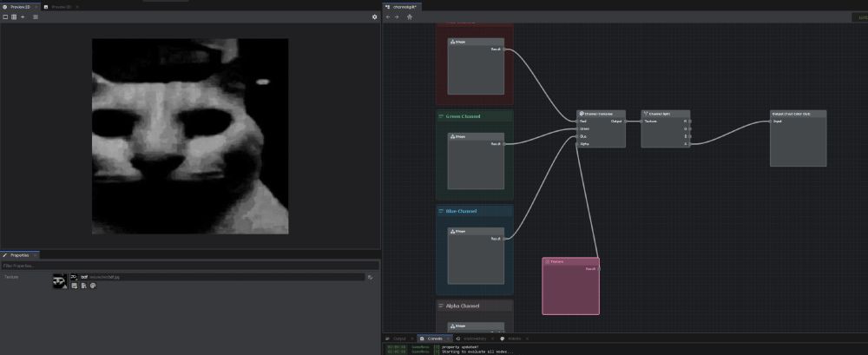Close the Console tab
Viewport: 868px width, 355px height.
click(448, 339)
